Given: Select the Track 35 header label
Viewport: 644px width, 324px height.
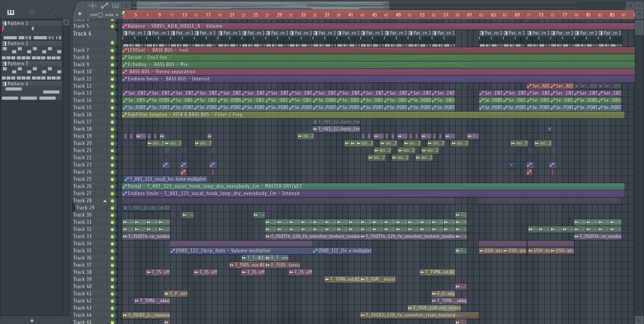Looking at the screenshot, I should pyautogui.click(x=82, y=251).
